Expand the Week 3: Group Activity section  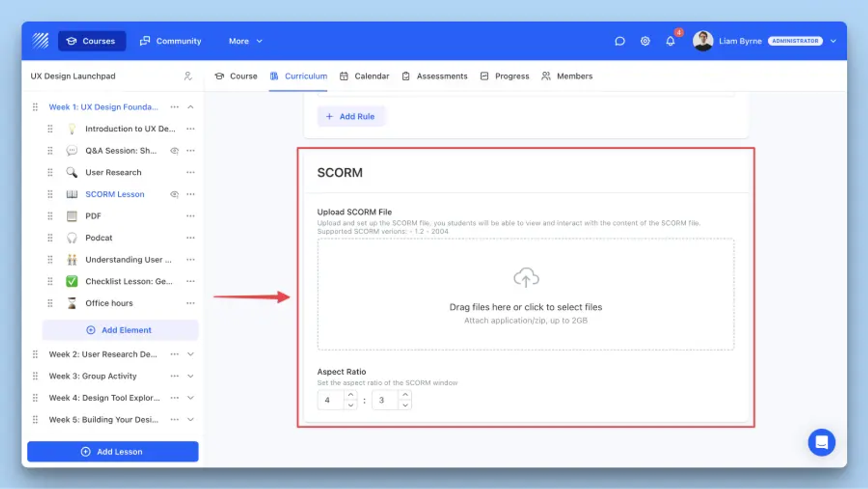click(x=190, y=376)
